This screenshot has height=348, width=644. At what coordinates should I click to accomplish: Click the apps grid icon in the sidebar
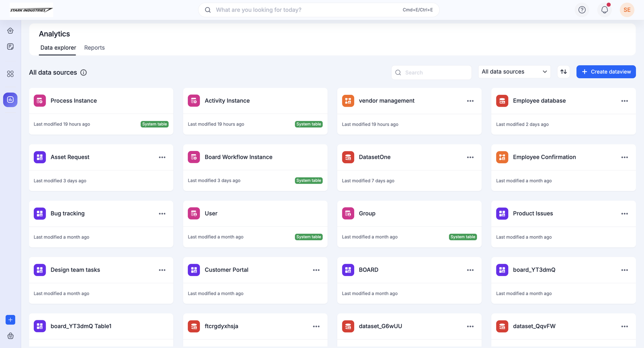coord(10,74)
